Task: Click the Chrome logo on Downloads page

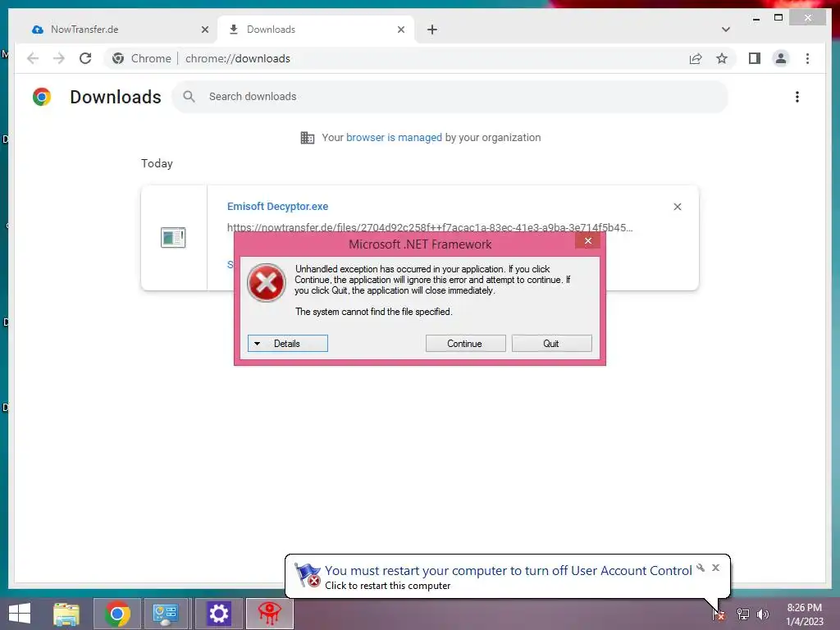Action: click(42, 97)
